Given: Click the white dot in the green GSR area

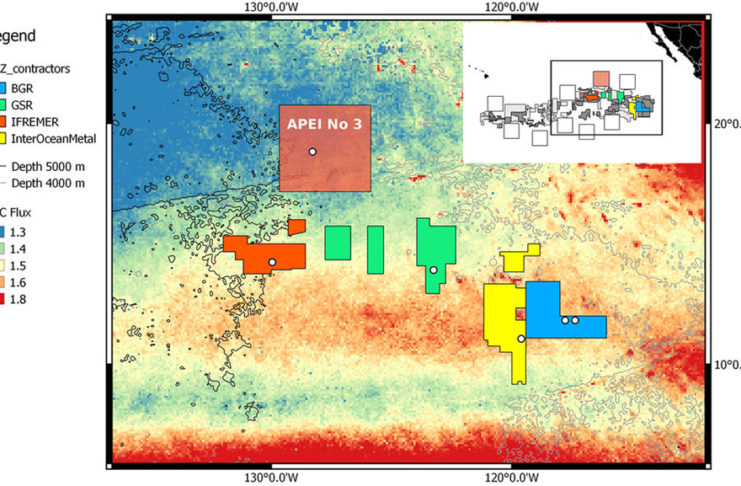Looking at the screenshot, I should click(x=433, y=270).
